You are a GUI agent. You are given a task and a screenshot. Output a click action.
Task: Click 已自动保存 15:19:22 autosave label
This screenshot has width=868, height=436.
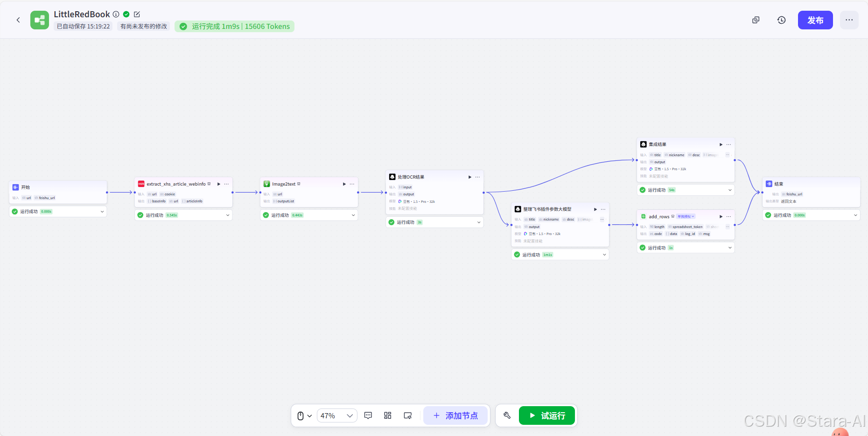pyautogui.click(x=83, y=27)
